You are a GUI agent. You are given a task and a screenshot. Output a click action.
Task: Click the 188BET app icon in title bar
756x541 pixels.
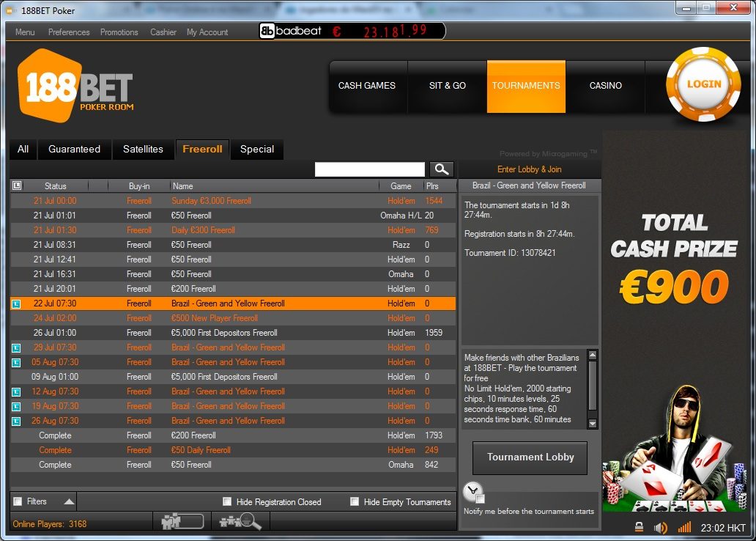click(10, 10)
